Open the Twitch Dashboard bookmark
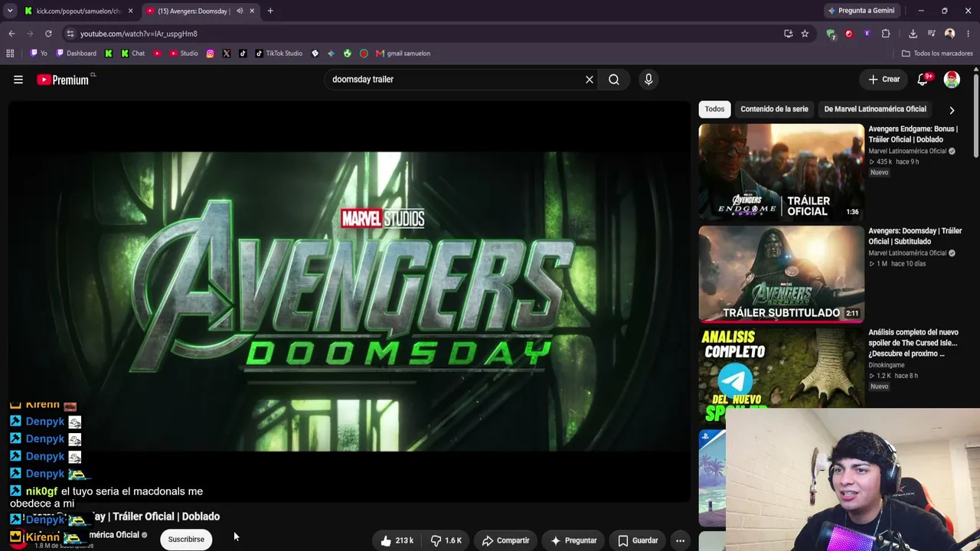This screenshot has width=980, height=551. 77,54
